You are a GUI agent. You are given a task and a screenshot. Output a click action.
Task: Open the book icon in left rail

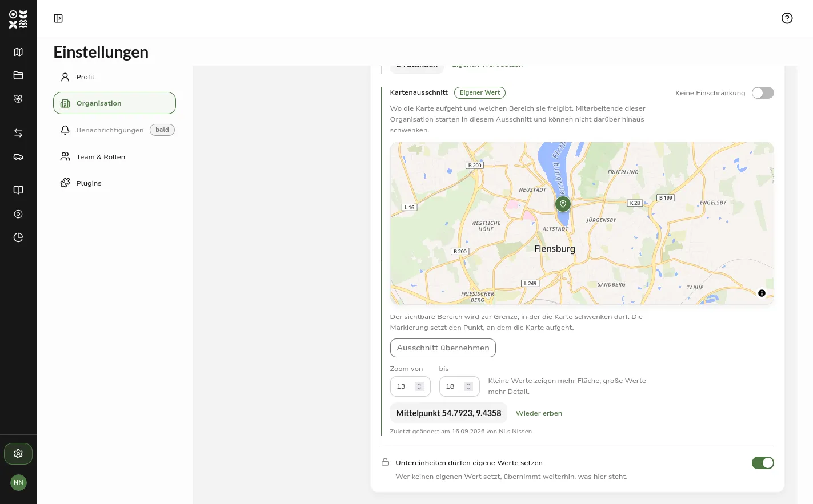(18, 190)
